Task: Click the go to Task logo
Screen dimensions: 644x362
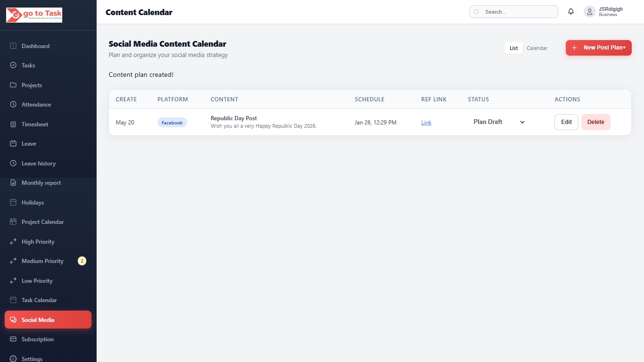Action: click(34, 15)
